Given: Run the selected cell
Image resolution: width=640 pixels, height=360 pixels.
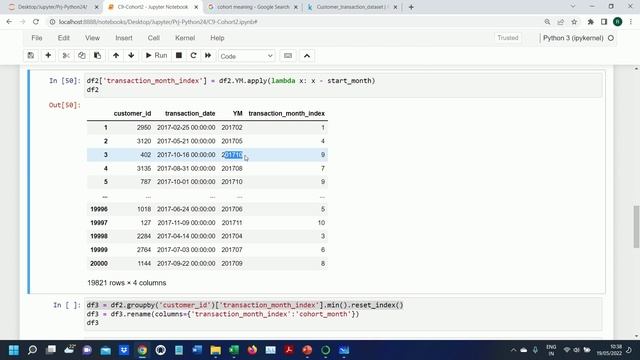Looking at the screenshot, I should [156, 56].
